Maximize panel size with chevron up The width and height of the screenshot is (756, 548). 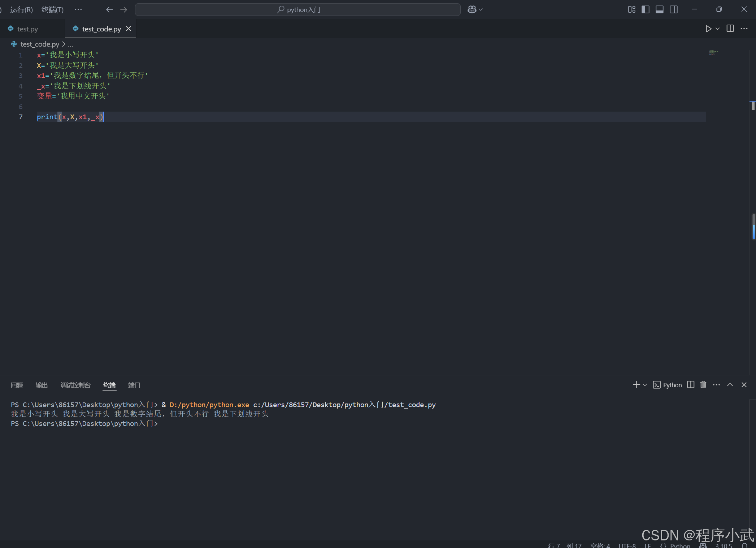730,385
